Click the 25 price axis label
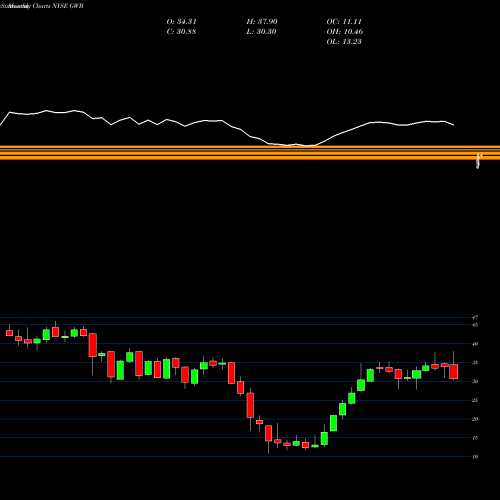Viewport: 500px width, 500px height. tap(475, 400)
